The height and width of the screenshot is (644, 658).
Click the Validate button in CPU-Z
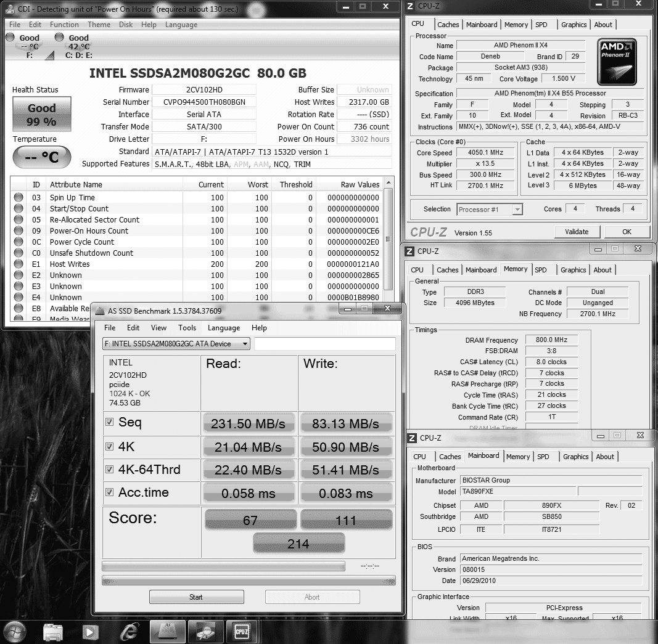[577, 232]
